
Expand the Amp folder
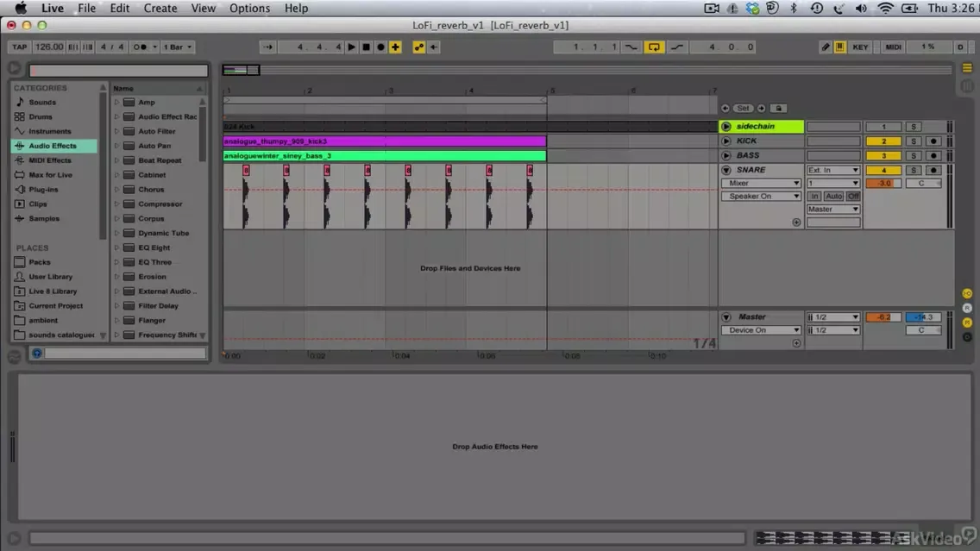(x=116, y=102)
